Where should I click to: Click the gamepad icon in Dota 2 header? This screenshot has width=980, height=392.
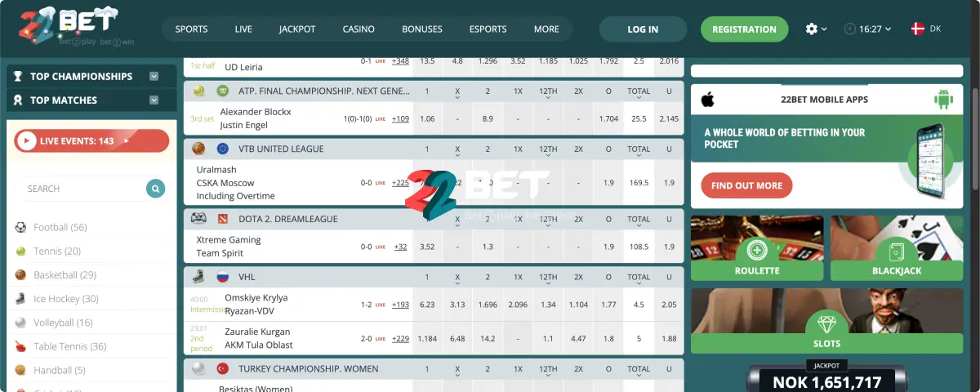(198, 218)
